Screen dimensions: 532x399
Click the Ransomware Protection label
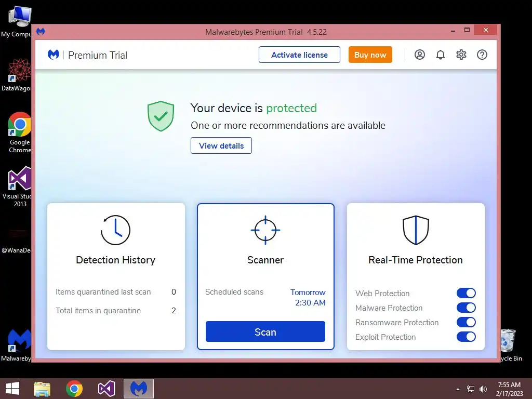[x=397, y=322]
